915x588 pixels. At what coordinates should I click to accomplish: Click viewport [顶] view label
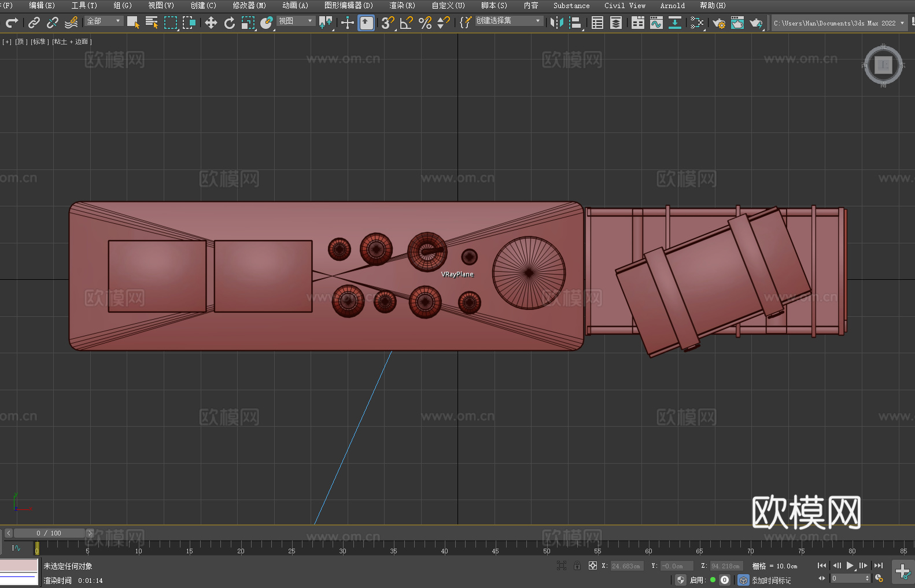[x=21, y=42]
